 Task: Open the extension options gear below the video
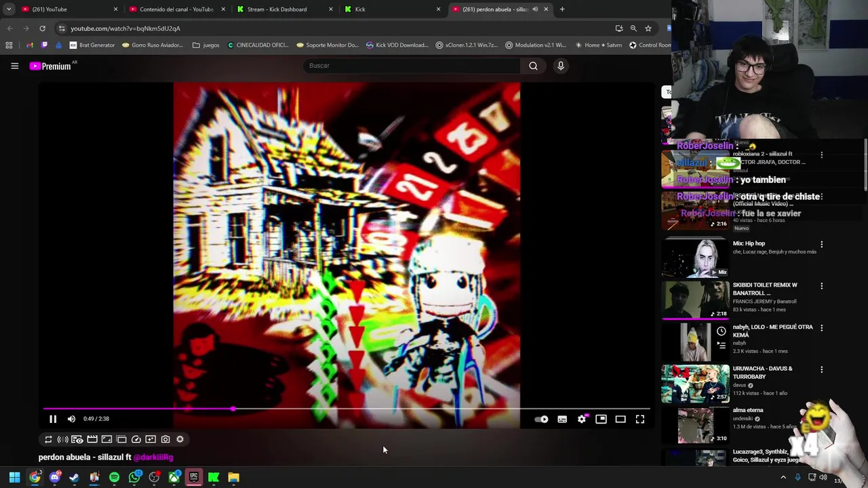coord(180,439)
